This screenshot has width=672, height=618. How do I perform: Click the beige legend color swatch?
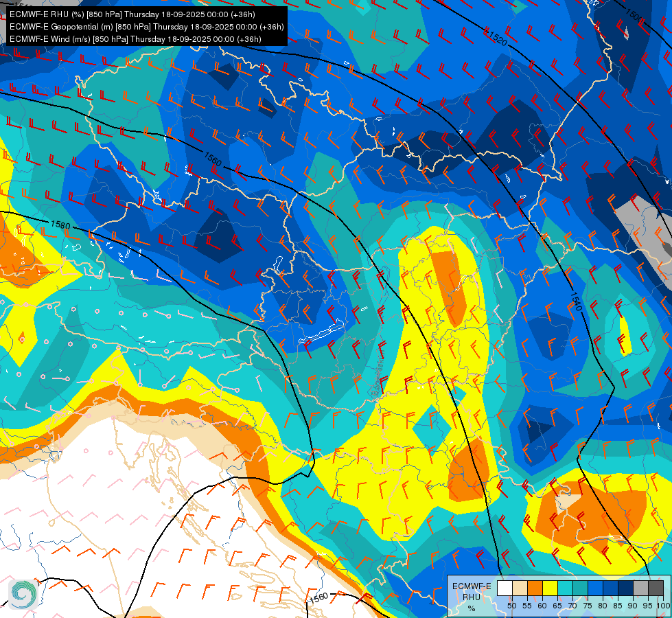coord(520,588)
